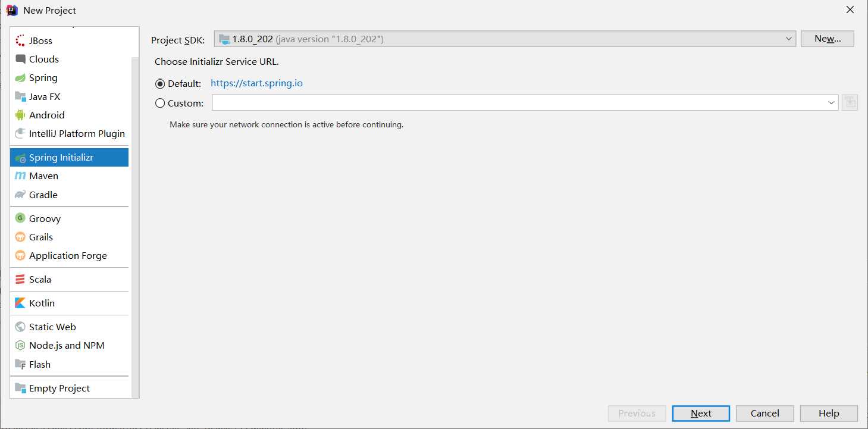Click the Android robot icon
This screenshot has width=868, height=429.
click(x=20, y=115)
